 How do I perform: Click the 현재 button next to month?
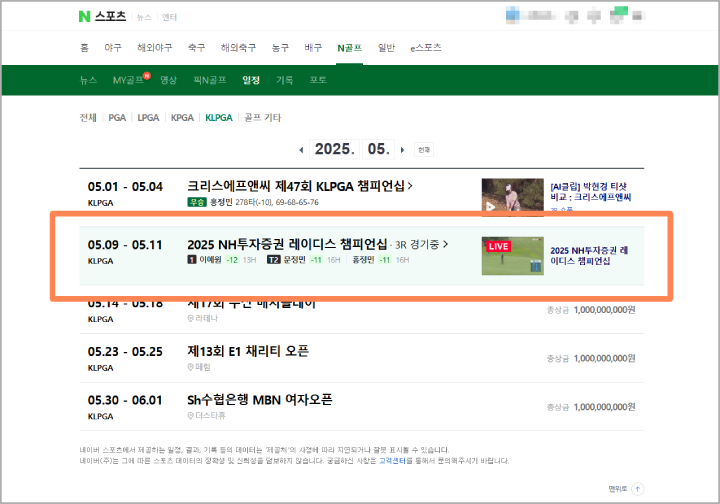(424, 150)
